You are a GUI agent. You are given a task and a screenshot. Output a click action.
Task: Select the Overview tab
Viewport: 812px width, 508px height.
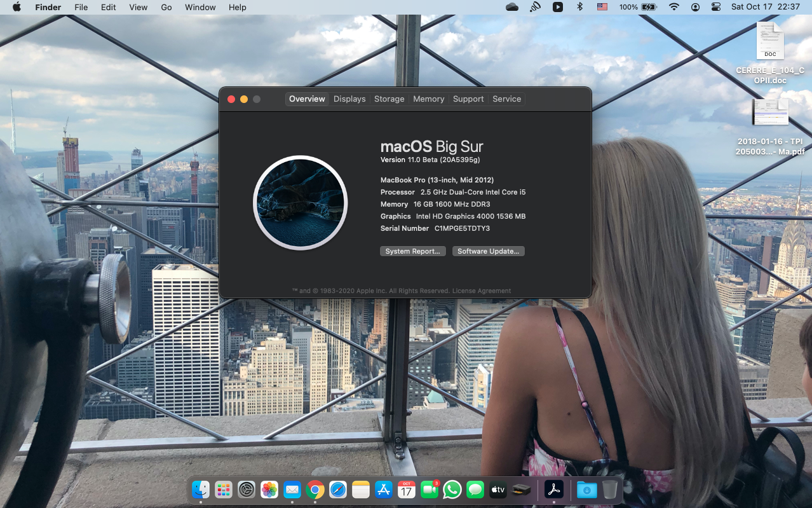pos(307,99)
